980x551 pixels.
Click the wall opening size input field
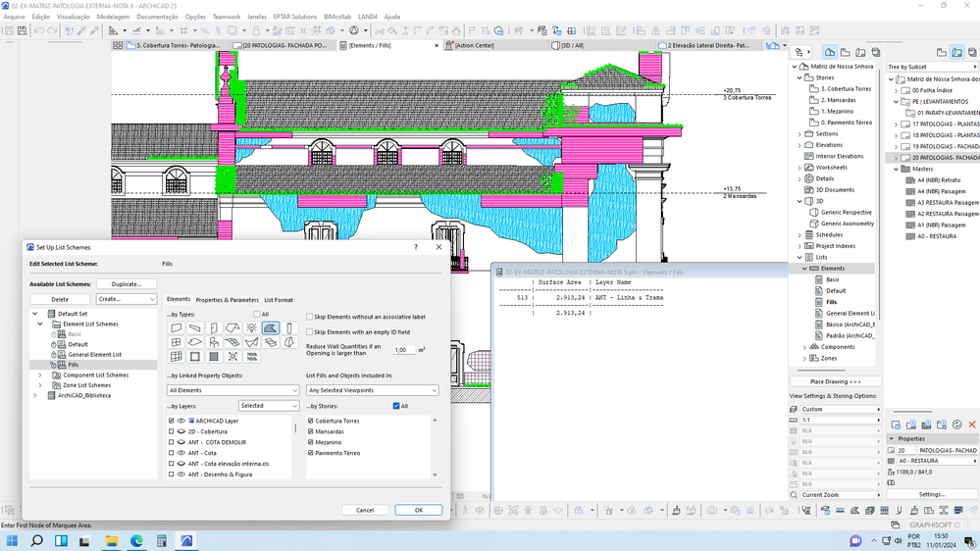[402, 350]
